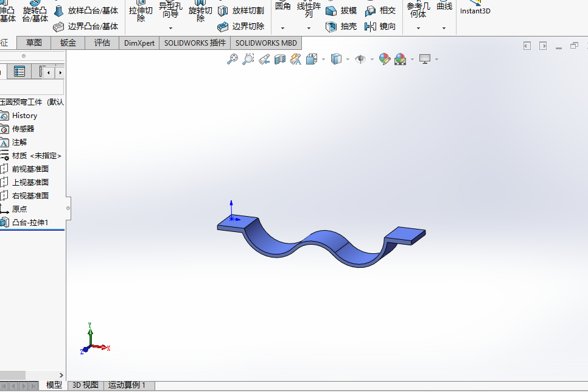Switch to SOLIDWORKS 插件 tab
This screenshot has width=588, height=392.
point(195,43)
